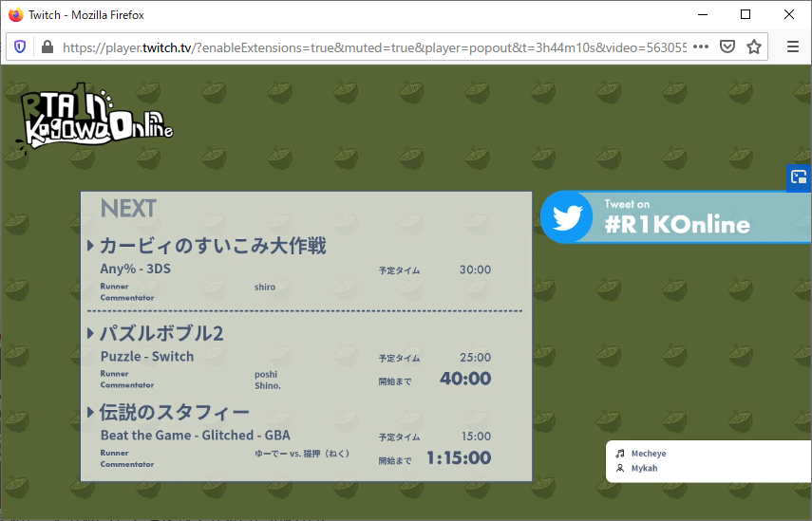Screen dimensions: 812x521
Task: Click the Firefox logo in title bar
Action: (15, 14)
